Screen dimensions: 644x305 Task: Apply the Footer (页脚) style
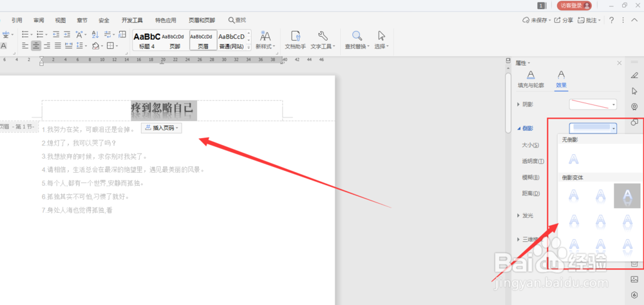pos(175,40)
